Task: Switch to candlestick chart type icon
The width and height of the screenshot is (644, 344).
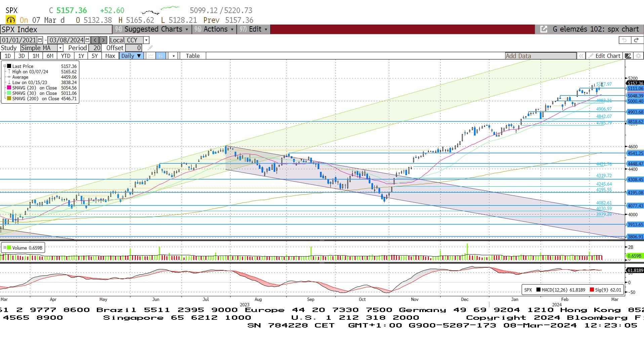Action: click(161, 56)
